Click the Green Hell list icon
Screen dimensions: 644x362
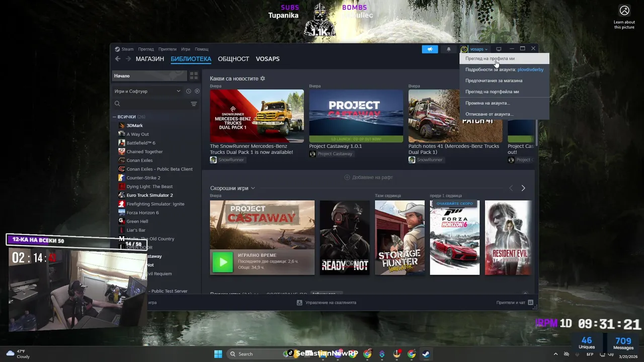pos(121,221)
